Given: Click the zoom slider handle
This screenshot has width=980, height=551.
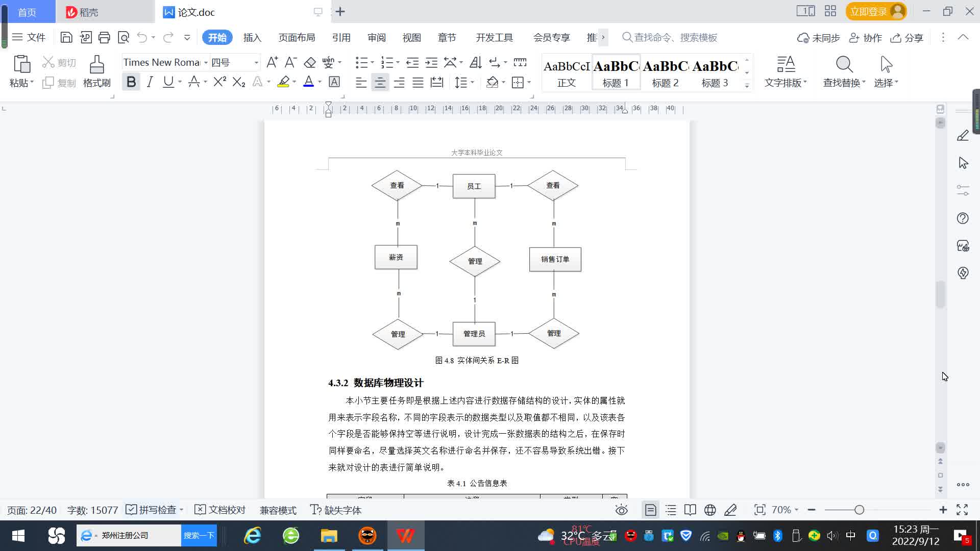Looking at the screenshot, I should tap(859, 510).
